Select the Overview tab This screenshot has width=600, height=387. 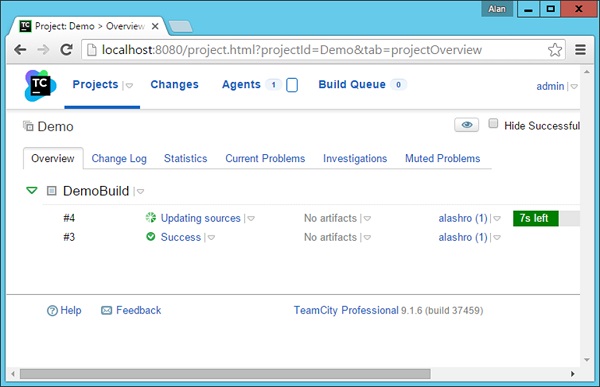click(x=53, y=158)
